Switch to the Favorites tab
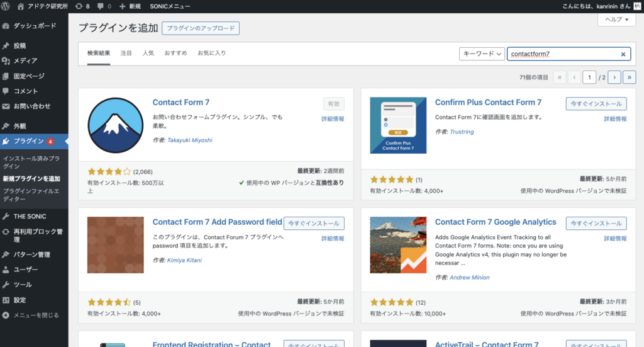This screenshot has height=347, width=644. pos(211,53)
